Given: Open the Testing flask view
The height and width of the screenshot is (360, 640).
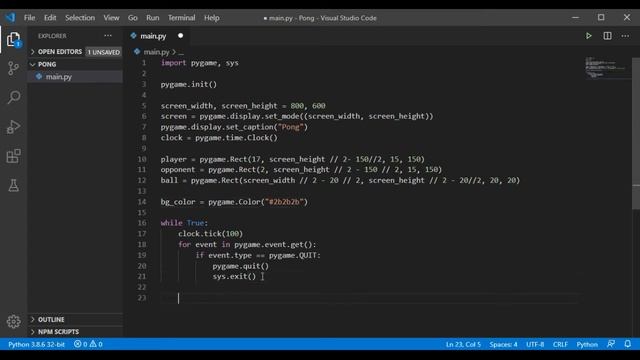Looking at the screenshot, I should click(13, 185).
